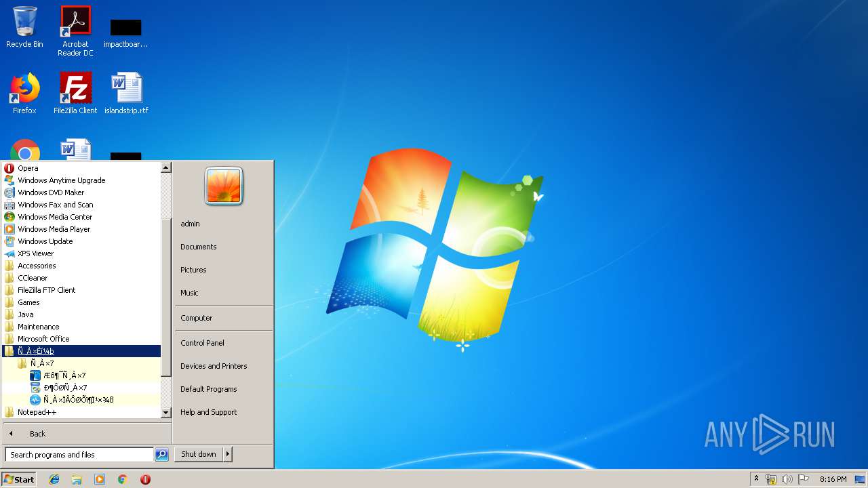Screen dimensions: 868x488
Task: Expand the Games folder
Action: [x=81, y=302]
